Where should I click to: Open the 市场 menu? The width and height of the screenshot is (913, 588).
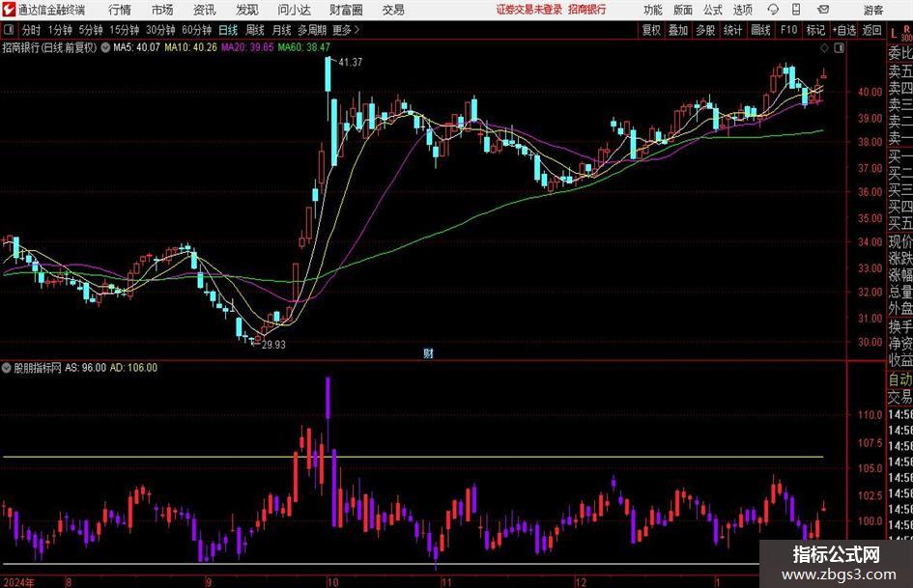coord(162,10)
